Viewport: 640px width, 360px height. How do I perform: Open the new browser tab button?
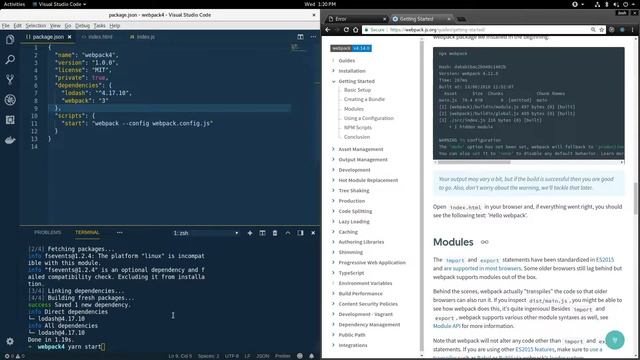click(x=461, y=19)
